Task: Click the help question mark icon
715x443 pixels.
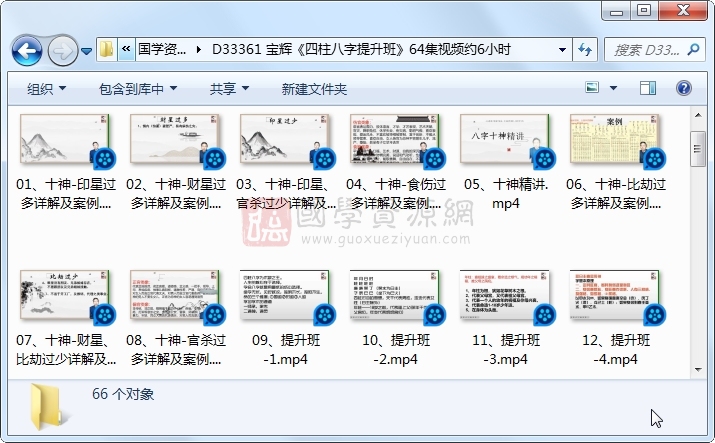Action: (684, 88)
